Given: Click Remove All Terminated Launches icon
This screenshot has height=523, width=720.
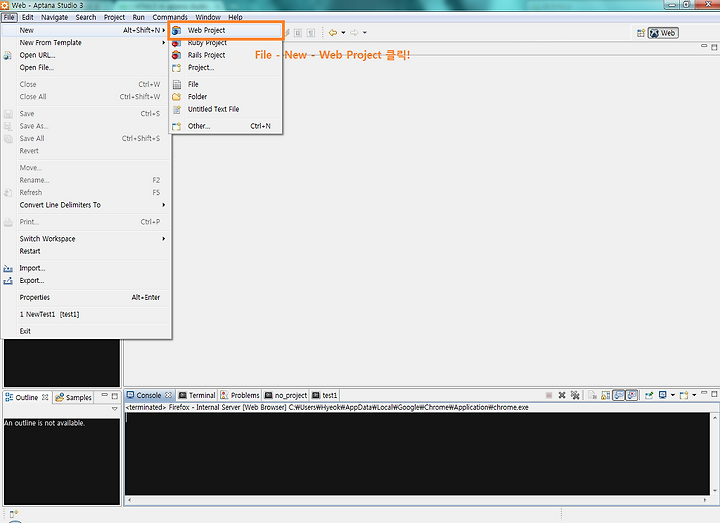Looking at the screenshot, I should click(575, 395).
